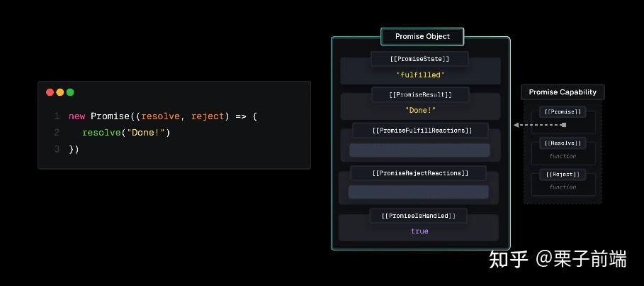Screen dimensions: 644x286
Task: Click the empty reject reactions bar
Action: (x=418, y=192)
